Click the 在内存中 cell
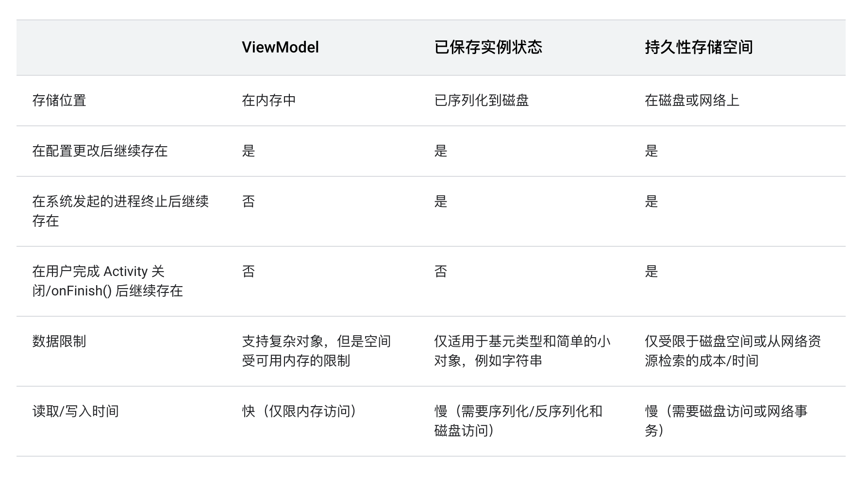This screenshot has width=868, height=480. pyautogui.click(x=269, y=101)
